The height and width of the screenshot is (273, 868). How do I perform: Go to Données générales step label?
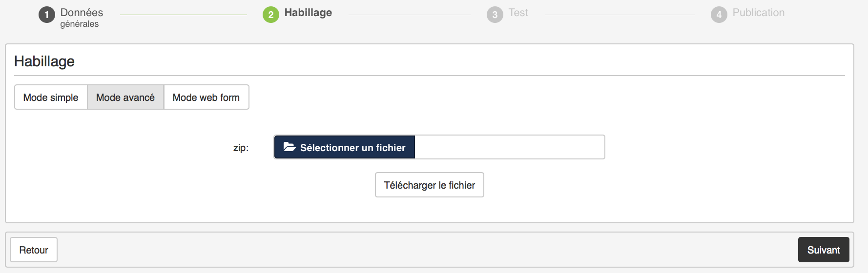82,17
